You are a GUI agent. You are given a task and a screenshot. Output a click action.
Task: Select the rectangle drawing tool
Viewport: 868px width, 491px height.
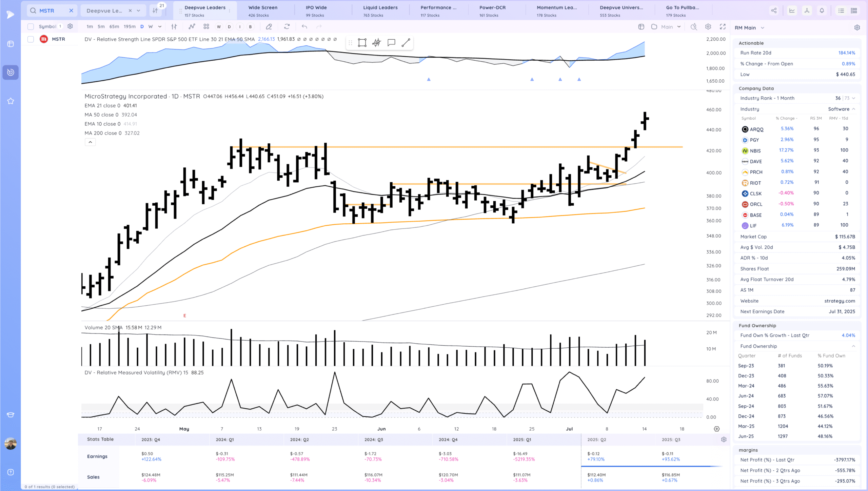tap(362, 43)
